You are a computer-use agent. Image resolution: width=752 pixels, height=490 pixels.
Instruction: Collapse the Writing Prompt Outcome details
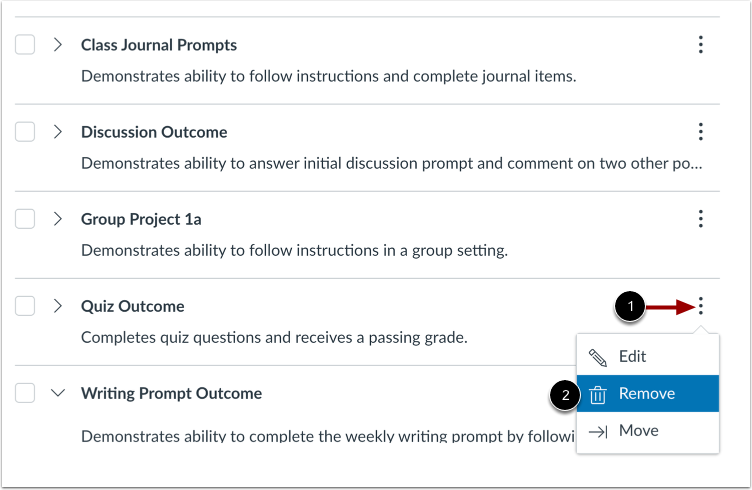click(x=57, y=393)
